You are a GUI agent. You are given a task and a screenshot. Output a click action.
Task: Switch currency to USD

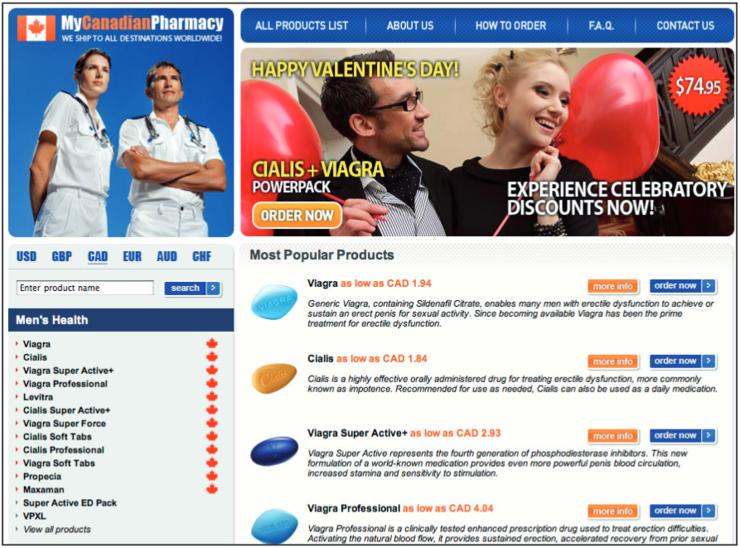(x=26, y=256)
